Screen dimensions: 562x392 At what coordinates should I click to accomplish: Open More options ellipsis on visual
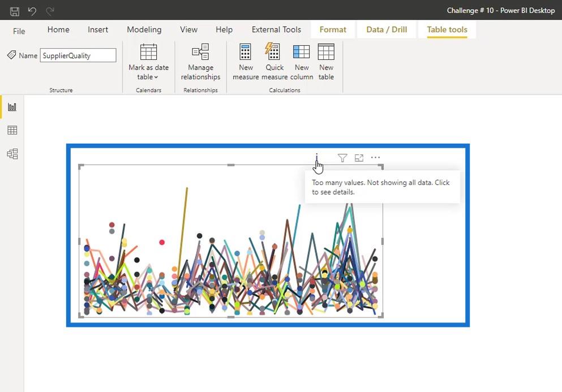[375, 157]
